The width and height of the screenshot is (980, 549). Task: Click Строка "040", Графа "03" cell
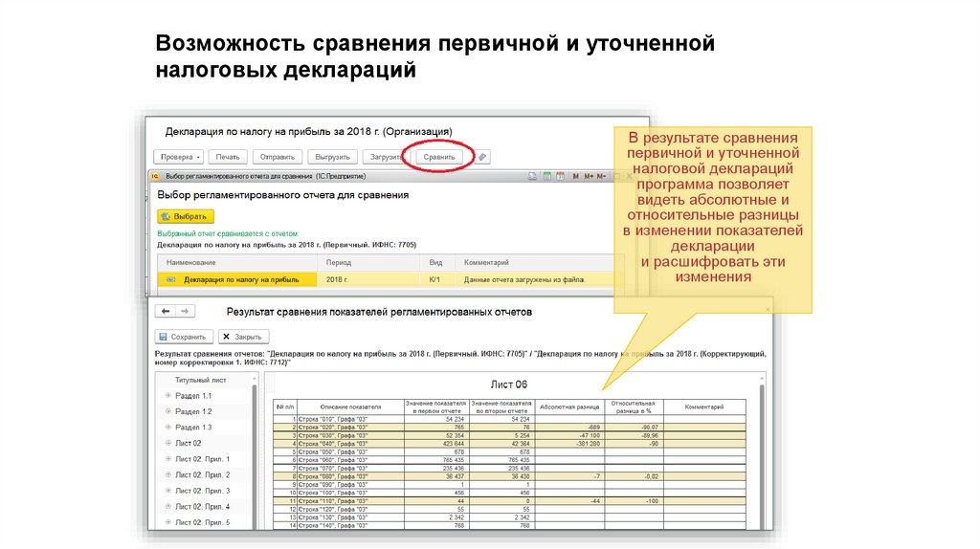pos(350,444)
